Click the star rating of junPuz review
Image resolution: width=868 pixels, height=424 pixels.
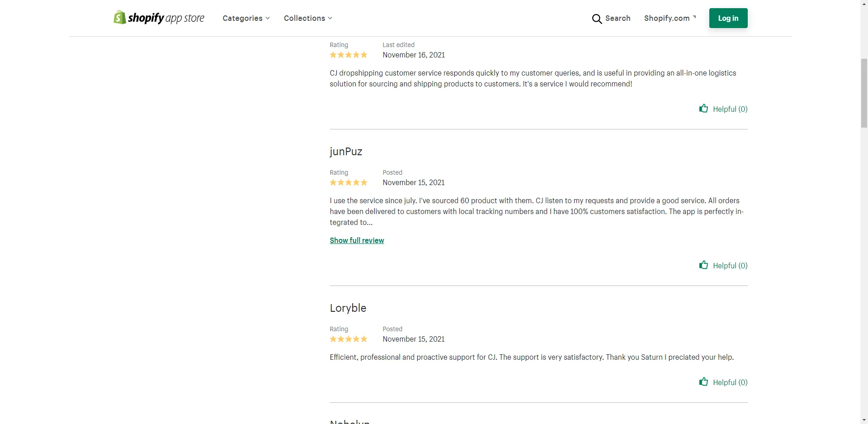click(349, 183)
